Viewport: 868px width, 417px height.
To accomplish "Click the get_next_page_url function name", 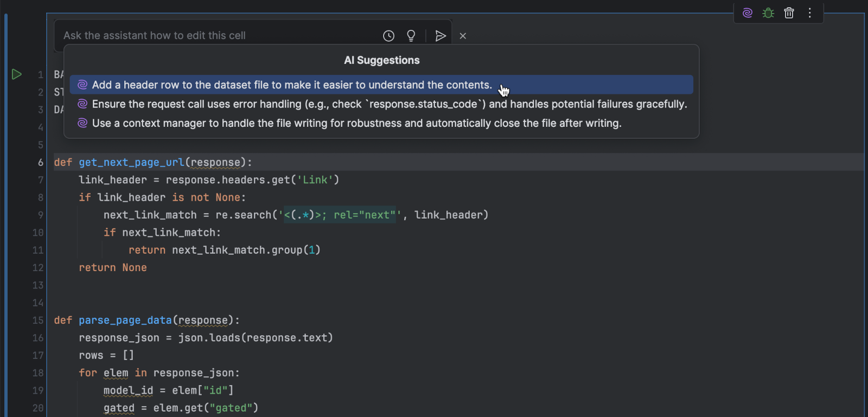I will pyautogui.click(x=131, y=163).
